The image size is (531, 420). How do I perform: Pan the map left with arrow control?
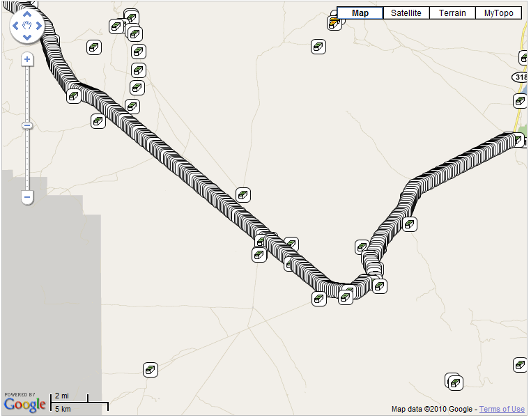click(x=16, y=26)
